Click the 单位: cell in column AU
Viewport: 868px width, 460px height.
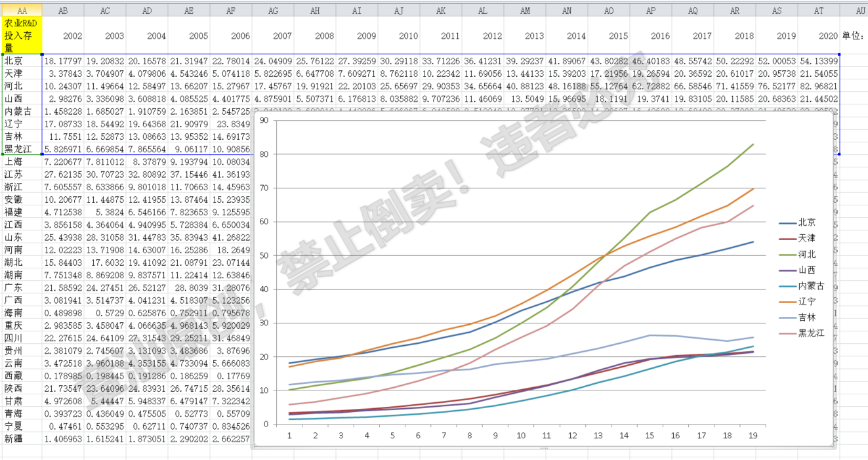pyautogui.click(x=854, y=35)
